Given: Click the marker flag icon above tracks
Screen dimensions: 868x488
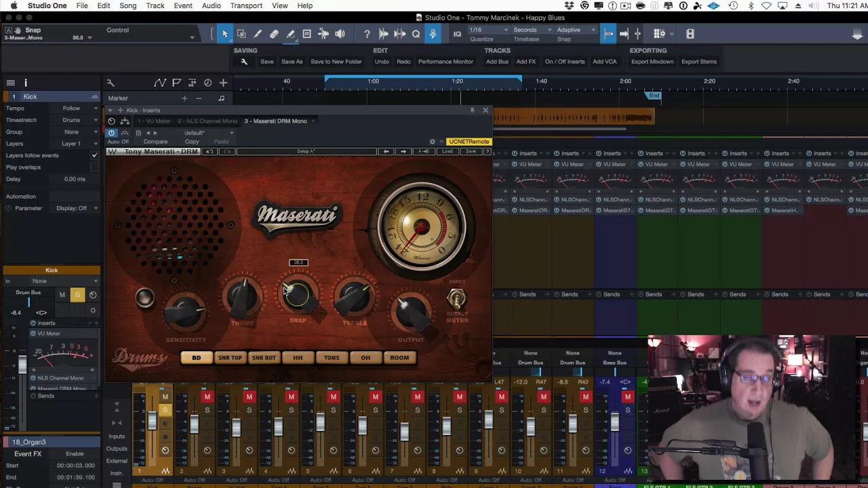Looking at the screenshot, I should (x=176, y=83).
